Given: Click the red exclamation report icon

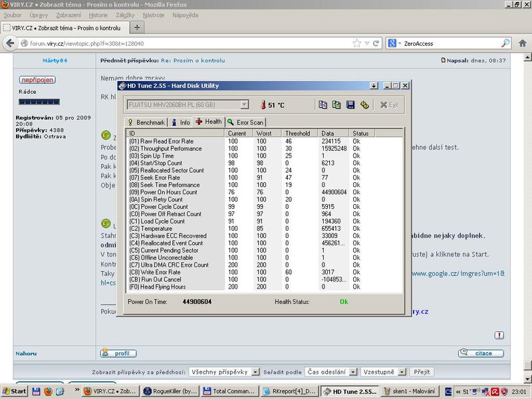Looking at the screenshot, I should tap(499, 335).
